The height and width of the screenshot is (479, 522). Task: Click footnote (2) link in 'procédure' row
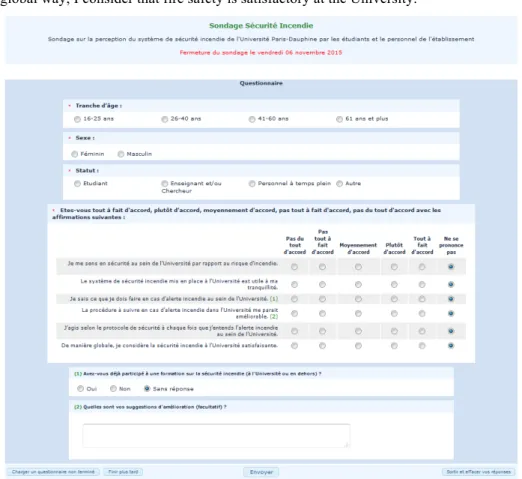(274, 316)
